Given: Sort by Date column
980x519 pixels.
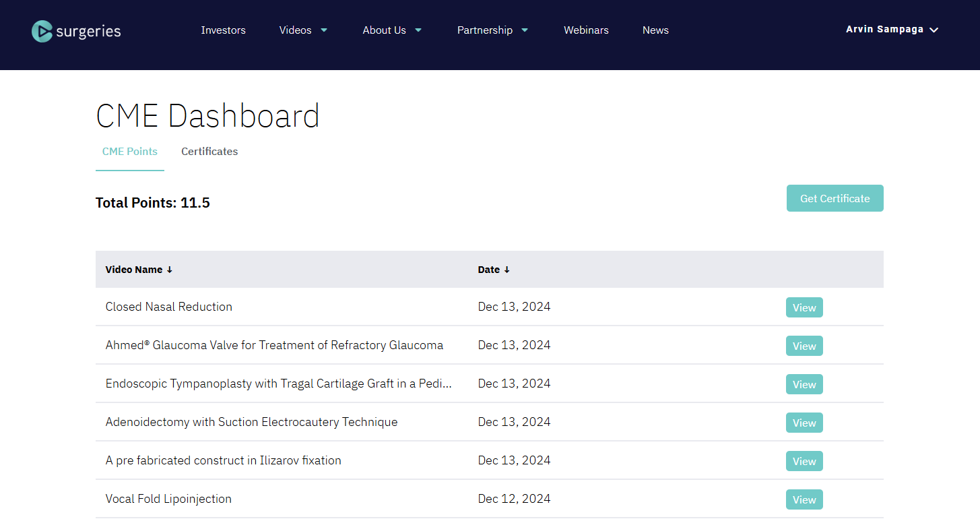Looking at the screenshot, I should pyautogui.click(x=494, y=270).
